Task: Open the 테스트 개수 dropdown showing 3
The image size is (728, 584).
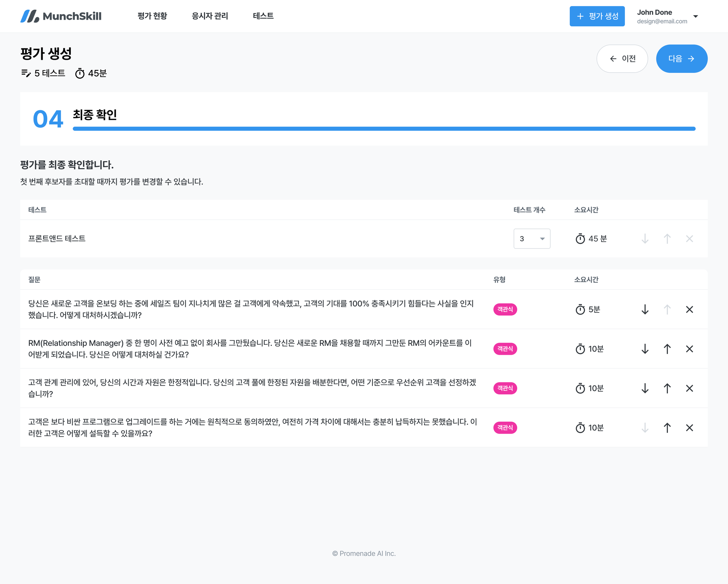Action: 532,239
